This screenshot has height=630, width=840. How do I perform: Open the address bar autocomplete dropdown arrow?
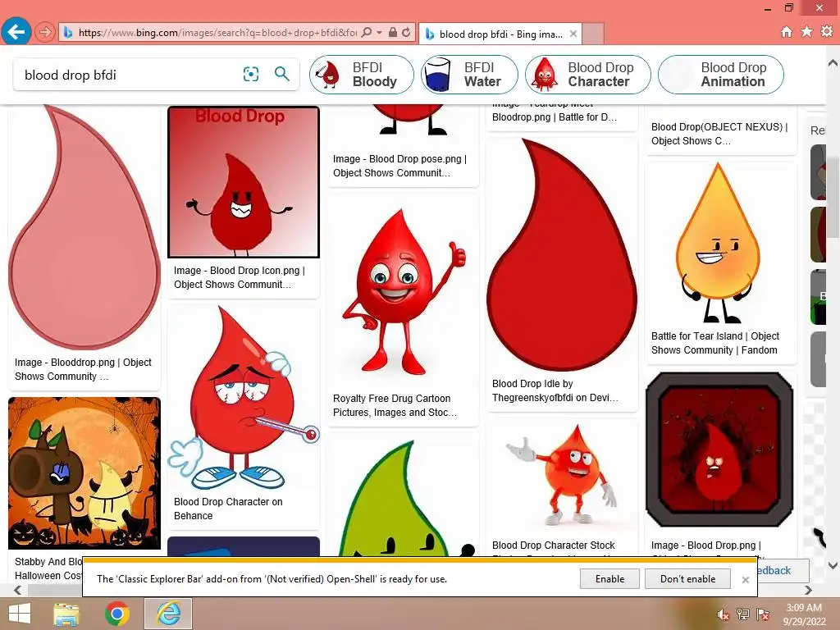click(x=379, y=32)
